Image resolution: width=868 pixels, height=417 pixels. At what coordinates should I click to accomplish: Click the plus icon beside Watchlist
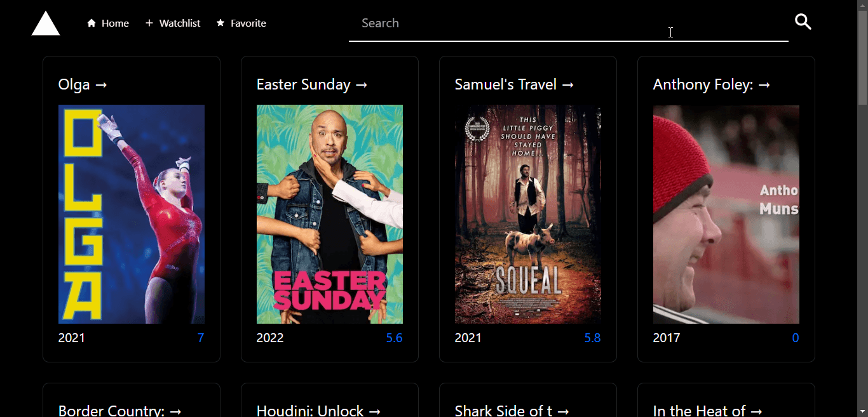tap(149, 23)
